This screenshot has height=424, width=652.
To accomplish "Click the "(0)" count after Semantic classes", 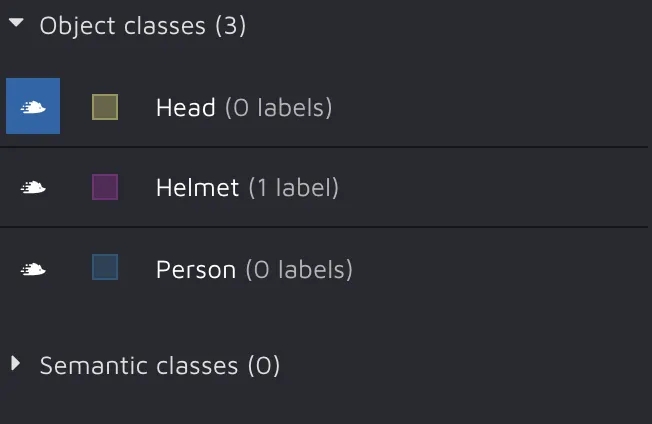I will (263, 365).
